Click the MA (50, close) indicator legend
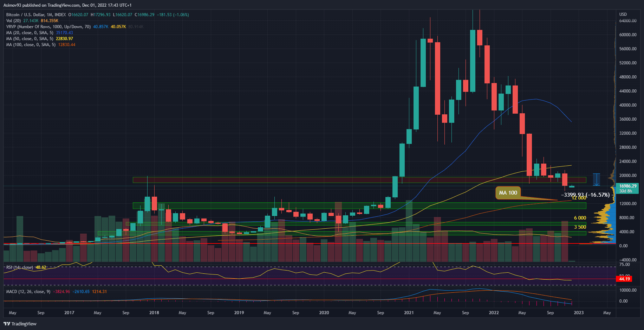This screenshot has width=644, height=330. (30, 39)
